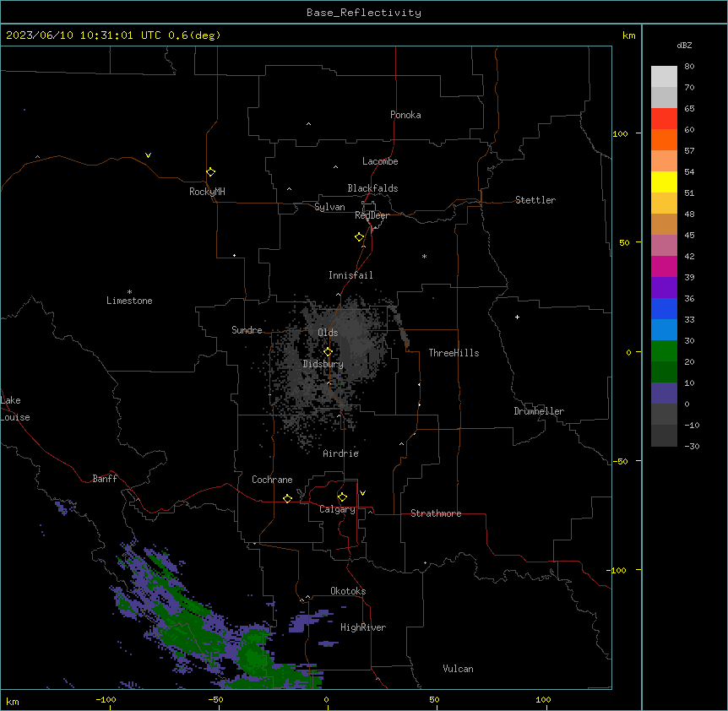Select the light gray top legend swatch

[x=664, y=76]
